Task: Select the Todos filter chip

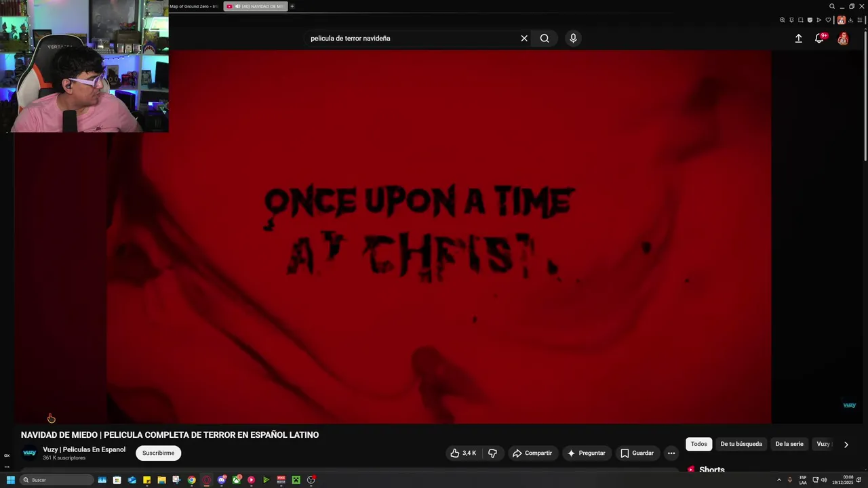Action: coord(699,444)
